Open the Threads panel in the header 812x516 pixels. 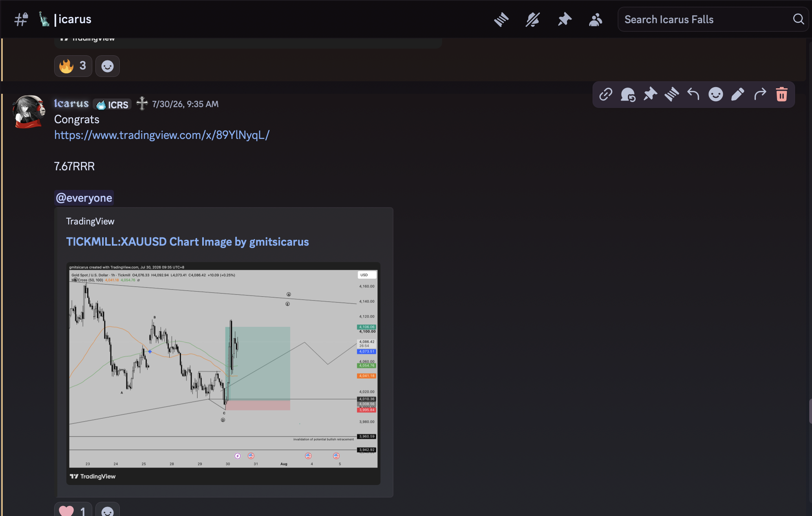(x=501, y=19)
